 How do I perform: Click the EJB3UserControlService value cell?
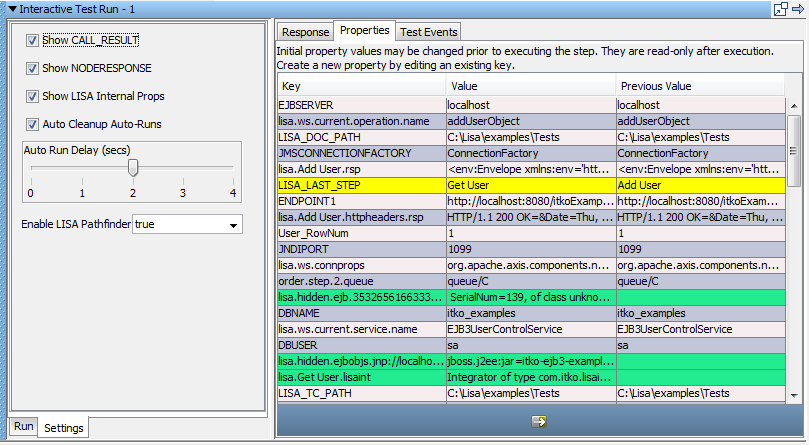click(531, 329)
